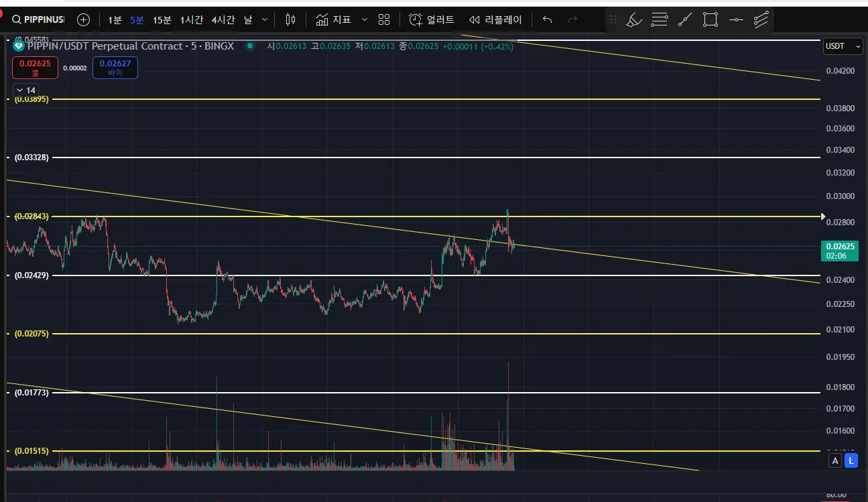This screenshot has height=502, width=868.
Task: Select the yellow 0.01515 horizontal line label
Action: (x=32, y=451)
